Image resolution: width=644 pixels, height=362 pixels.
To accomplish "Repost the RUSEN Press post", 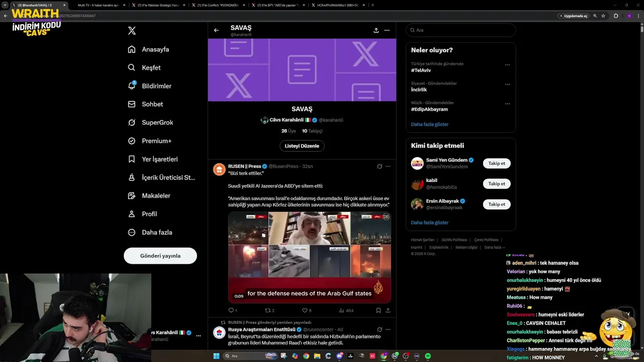I will [x=270, y=311].
